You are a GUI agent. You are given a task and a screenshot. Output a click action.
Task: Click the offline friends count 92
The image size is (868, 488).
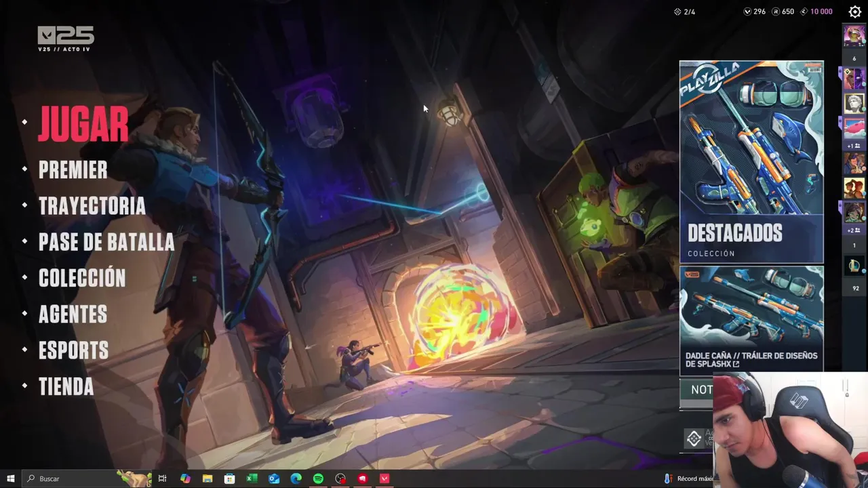[x=855, y=288]
